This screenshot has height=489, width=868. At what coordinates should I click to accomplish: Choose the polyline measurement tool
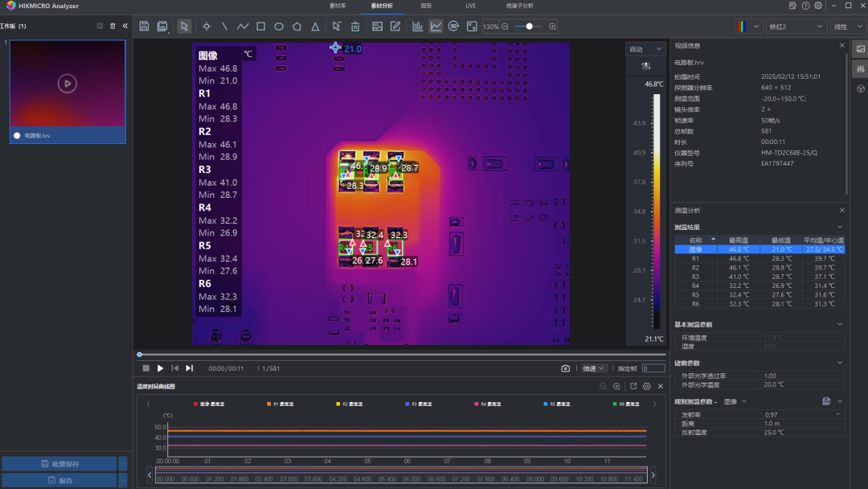243,27
